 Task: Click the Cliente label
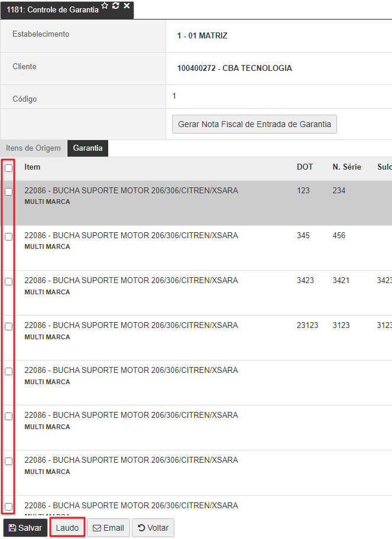coord(24,66)
